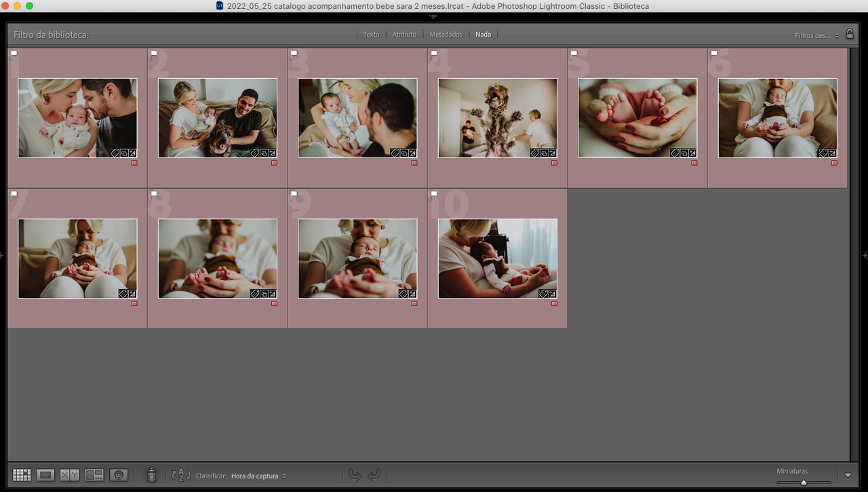
Task: Toggle the flag on photo 4
Action: click(x=434, y=54)
